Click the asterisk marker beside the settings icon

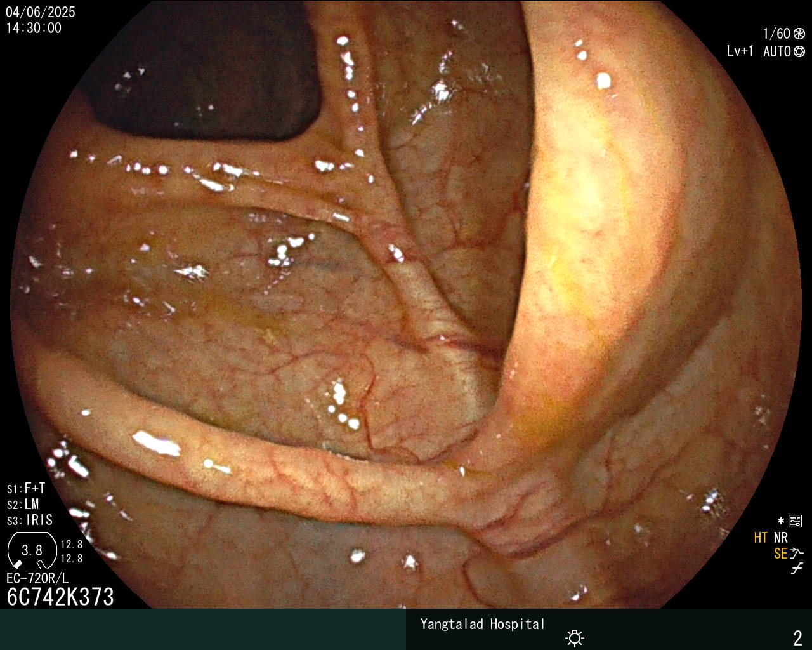point(781,521)
